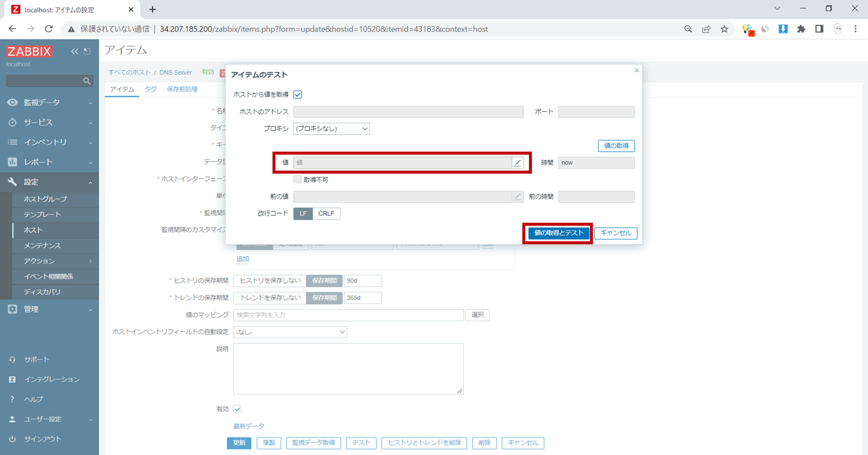
Task: Click the browser zoom magnifier icon
Action: (x=688, y=29)
